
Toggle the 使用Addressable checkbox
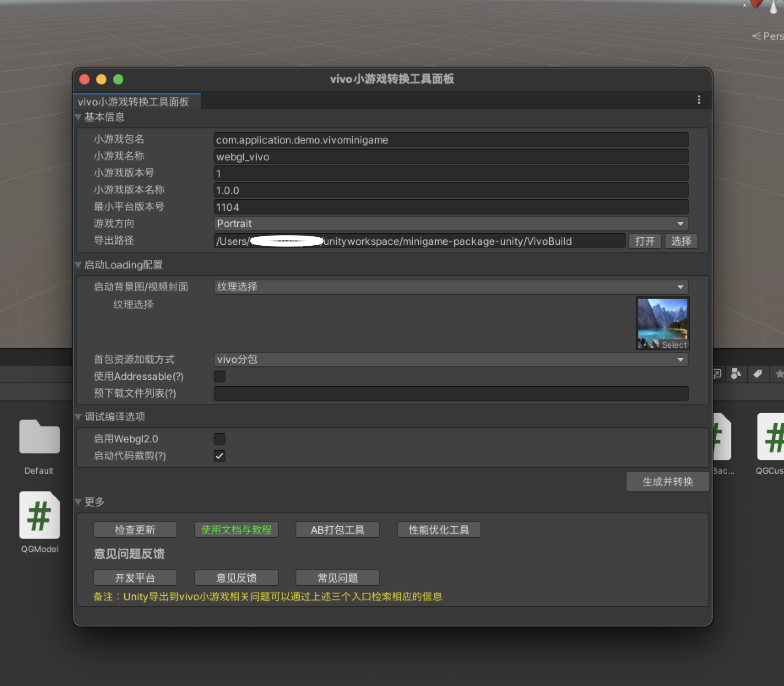click(220, 376)
